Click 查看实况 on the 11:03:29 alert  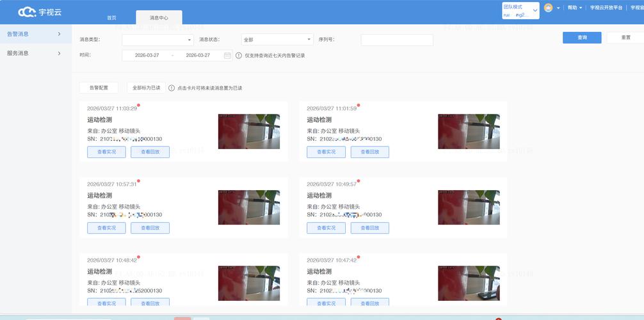tap(106, 152)
